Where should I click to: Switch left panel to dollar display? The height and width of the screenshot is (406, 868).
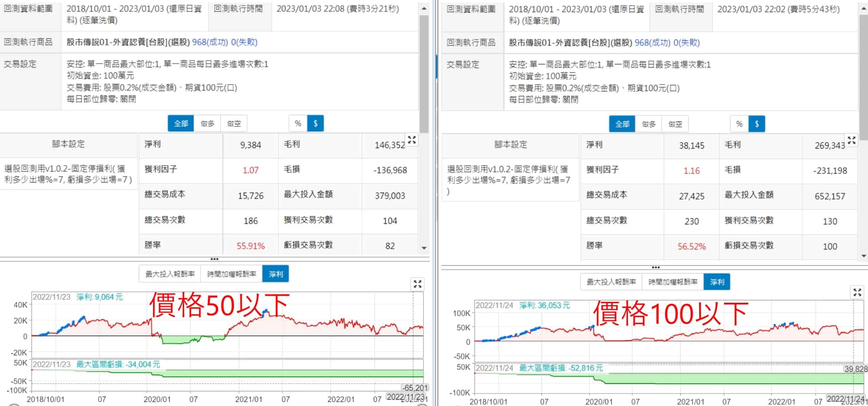[x=315, y=124]
